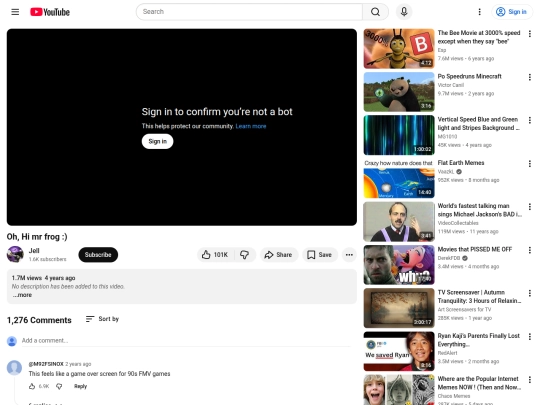The height and width of the screenshot is (405, 540).
Task: Open more actions ellipsis beside Save
Action: (x=349, y=255)
